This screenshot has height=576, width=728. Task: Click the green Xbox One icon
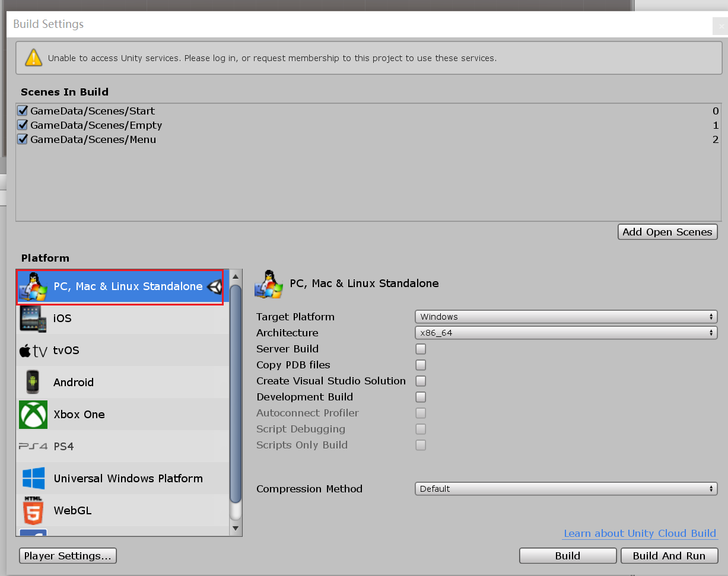pyautogui.click(x=33, y=415)
